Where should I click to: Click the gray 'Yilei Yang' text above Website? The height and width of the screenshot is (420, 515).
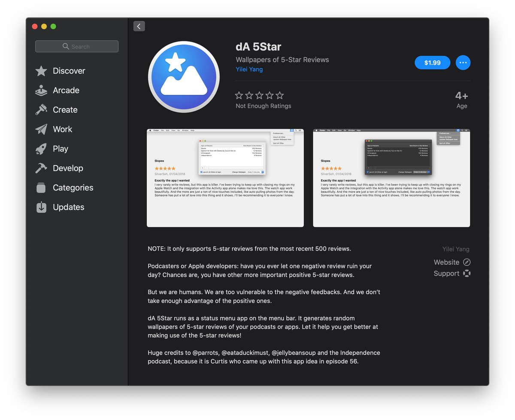point(456,250)
